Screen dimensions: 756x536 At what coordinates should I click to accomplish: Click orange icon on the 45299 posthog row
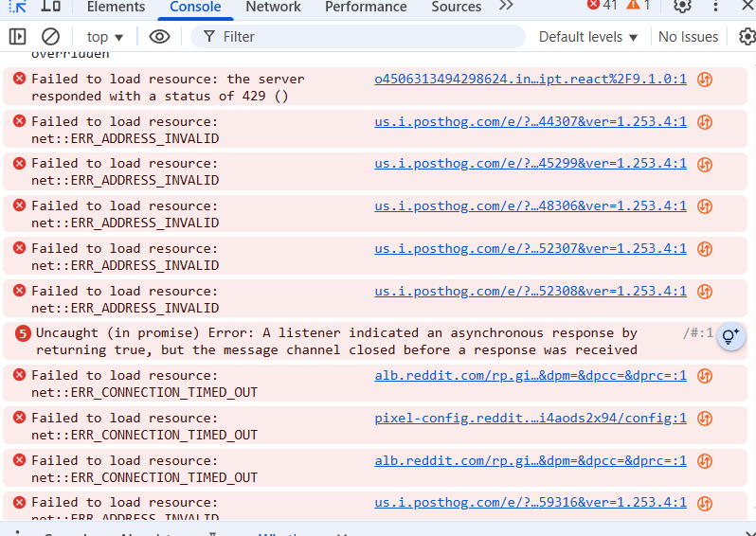point(705,165)
